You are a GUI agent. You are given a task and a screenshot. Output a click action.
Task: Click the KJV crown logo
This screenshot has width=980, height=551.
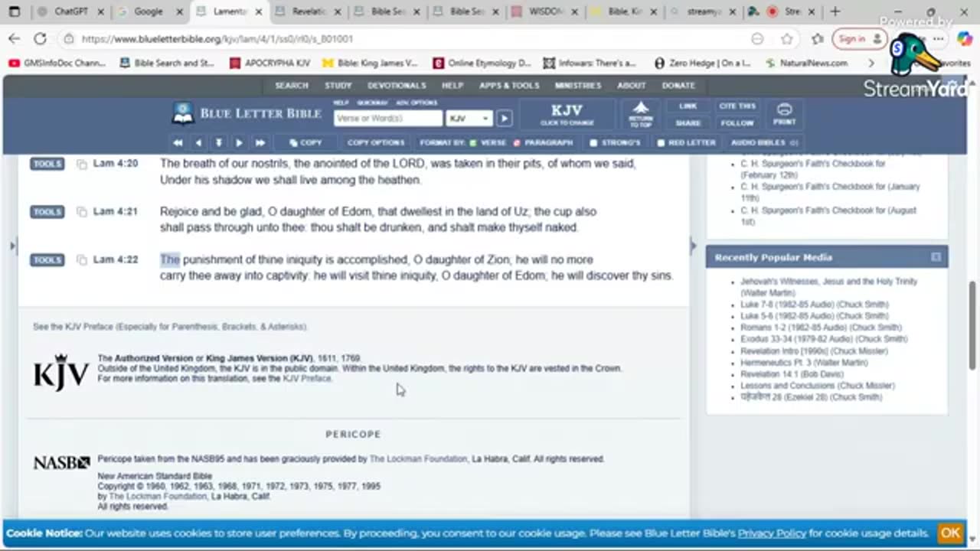tap(61, 373)
